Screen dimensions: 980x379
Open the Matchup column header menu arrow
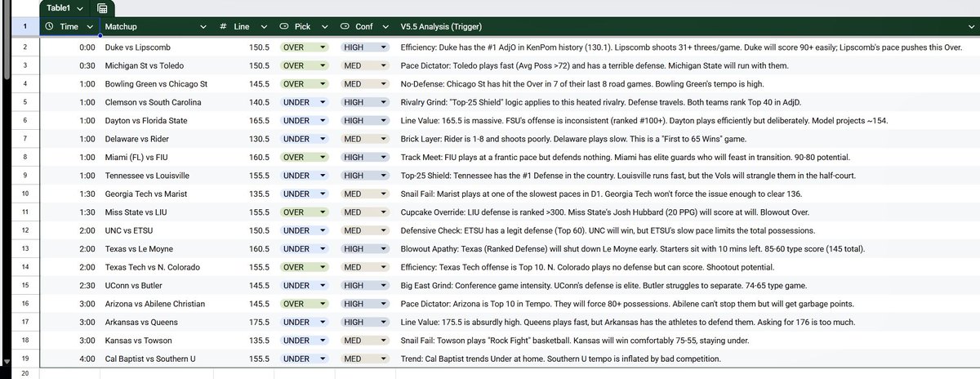[x=204, y=26]
